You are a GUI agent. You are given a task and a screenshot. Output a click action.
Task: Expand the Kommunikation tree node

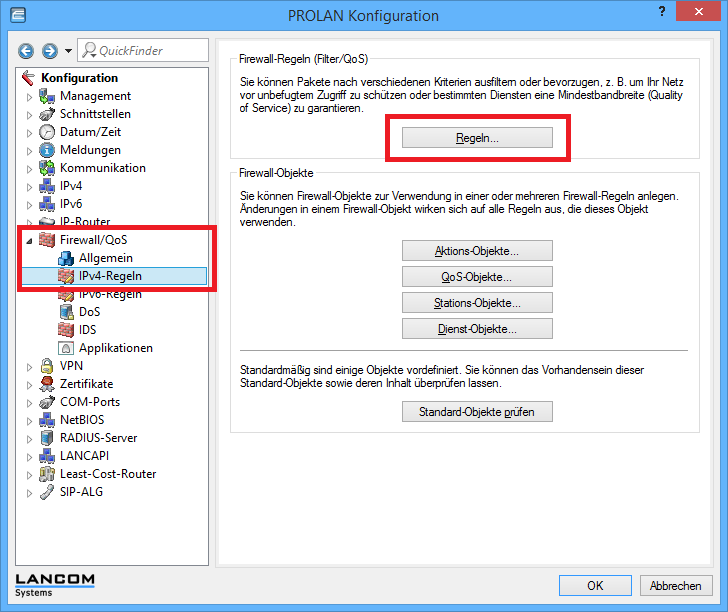[29, 169]
